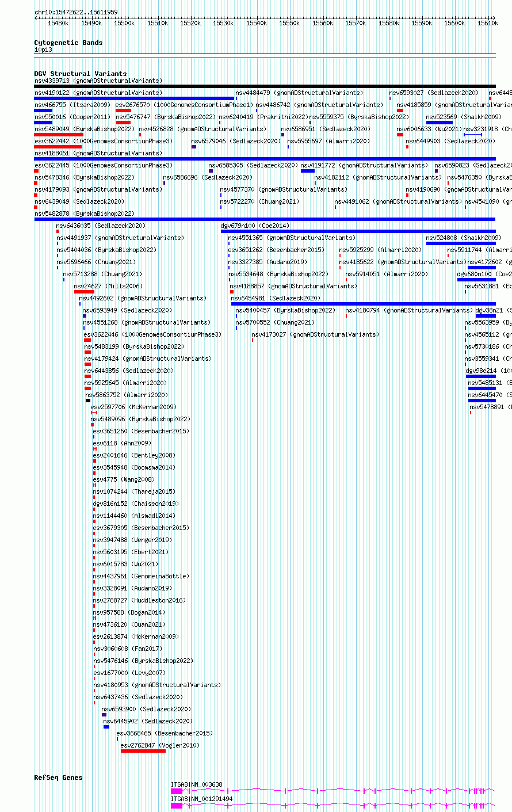This screenshot has height=812, width=512.
Task: Click the red esv2762847 variant bar
Action: click(x=143, y=751)
